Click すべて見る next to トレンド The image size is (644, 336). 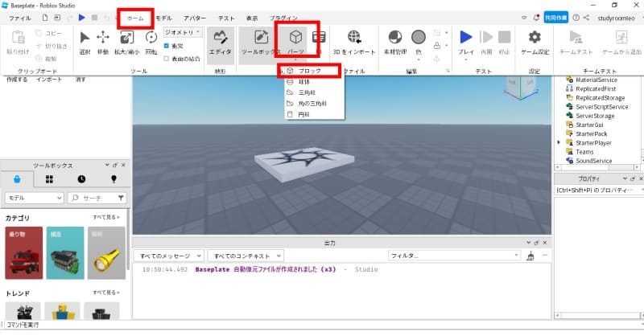click(x=106, y=293)
